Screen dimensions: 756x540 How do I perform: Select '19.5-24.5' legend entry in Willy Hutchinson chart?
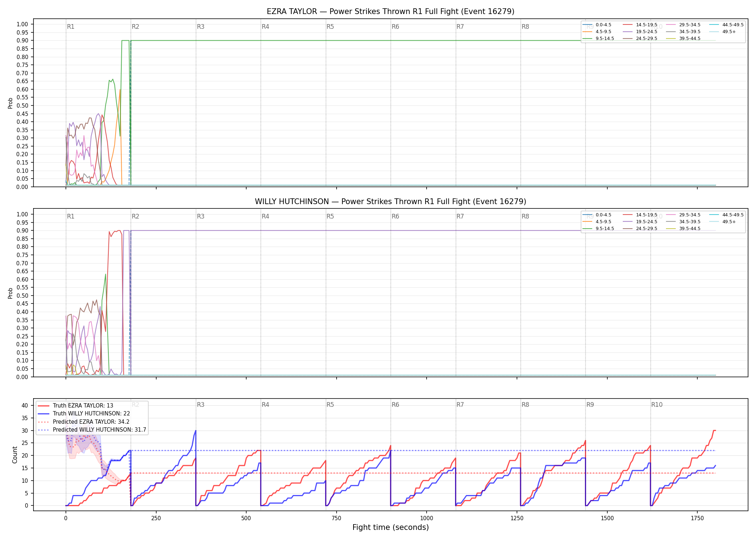[640, 222]
